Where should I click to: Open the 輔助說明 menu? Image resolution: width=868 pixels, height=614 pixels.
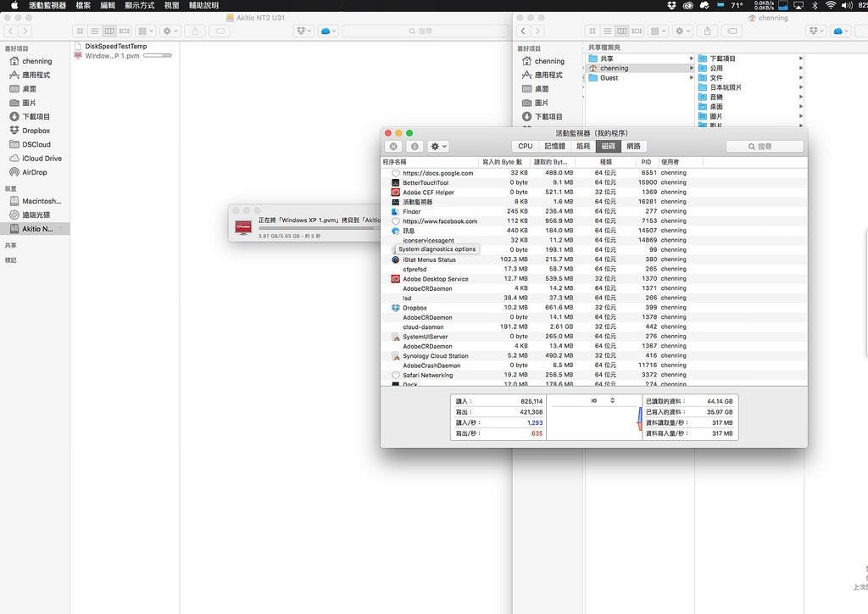pyautogui.click(x=203, y=6)
